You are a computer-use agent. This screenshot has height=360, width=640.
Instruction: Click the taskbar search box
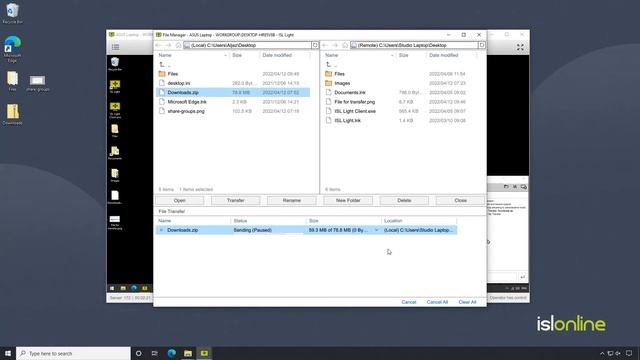click(73, 353)
